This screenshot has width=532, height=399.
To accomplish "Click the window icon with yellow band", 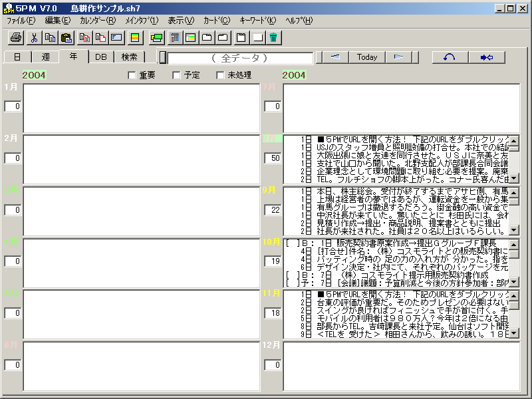I will pos(191,38).
